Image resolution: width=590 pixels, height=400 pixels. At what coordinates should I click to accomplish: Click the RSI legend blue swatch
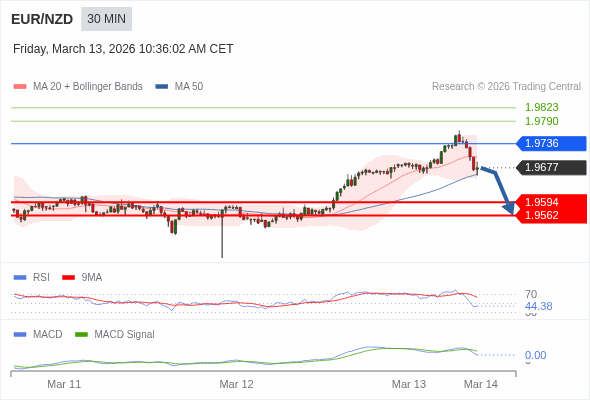click(x=20, y=278)
